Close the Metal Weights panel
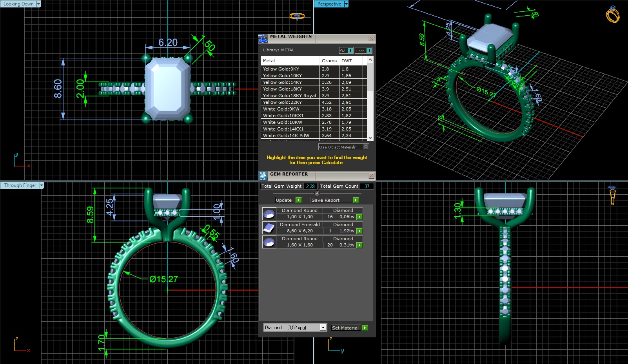Screen dimensions: 628x364 coord(371,38)
